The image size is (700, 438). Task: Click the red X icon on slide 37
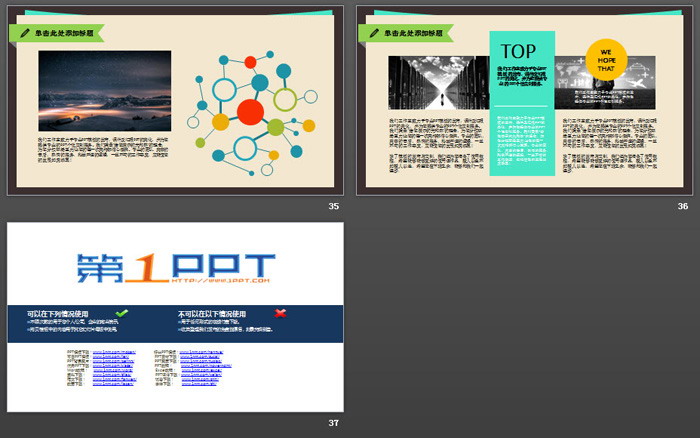[280, 313]
